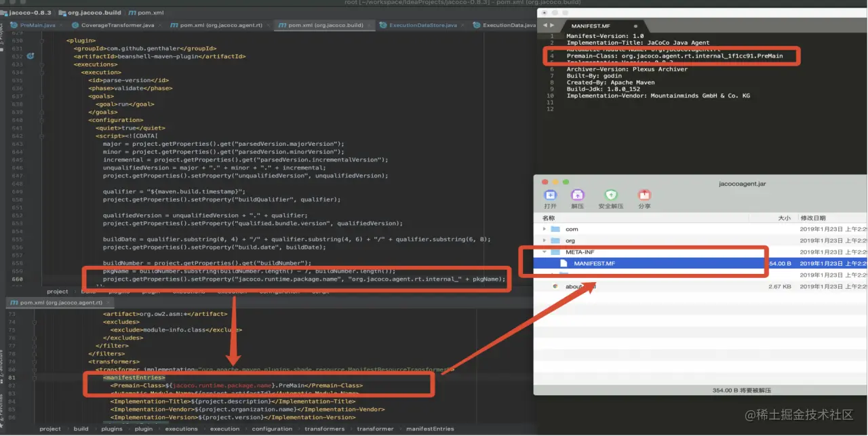Click the <goal>run</goal> line
The width and height of the screenshot is (868, 436).
click(125, 104)
